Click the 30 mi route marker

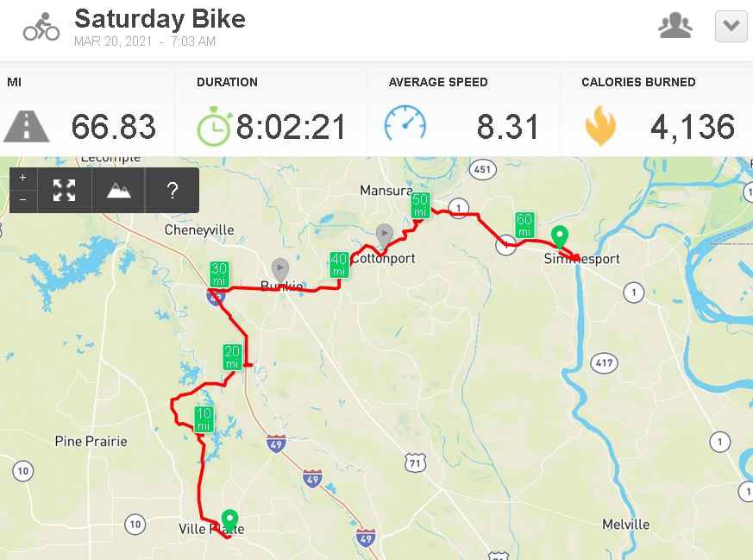(x=219, y=274)
